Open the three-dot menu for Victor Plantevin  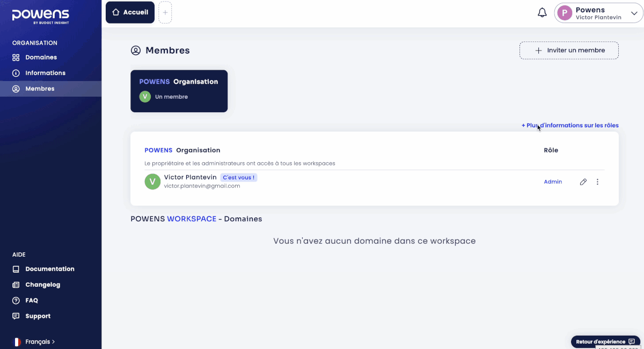[x=597, y=182]
